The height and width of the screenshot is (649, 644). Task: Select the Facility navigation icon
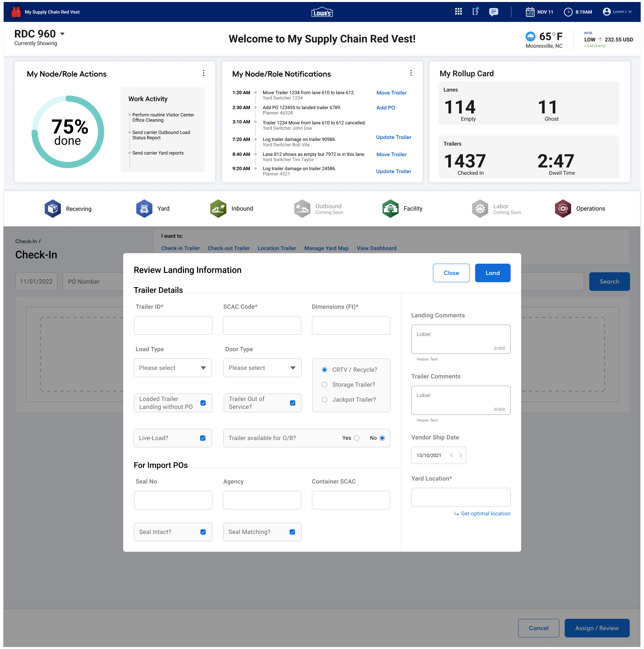(390, 208)
